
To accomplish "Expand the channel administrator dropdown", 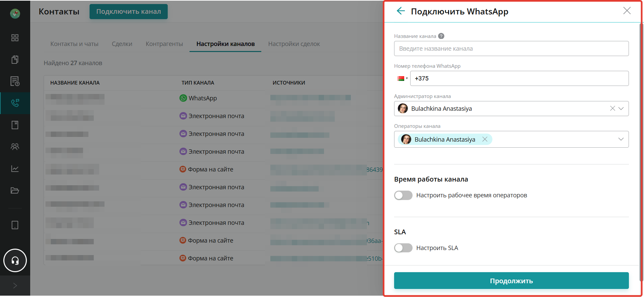I will [x=621, y=108].
